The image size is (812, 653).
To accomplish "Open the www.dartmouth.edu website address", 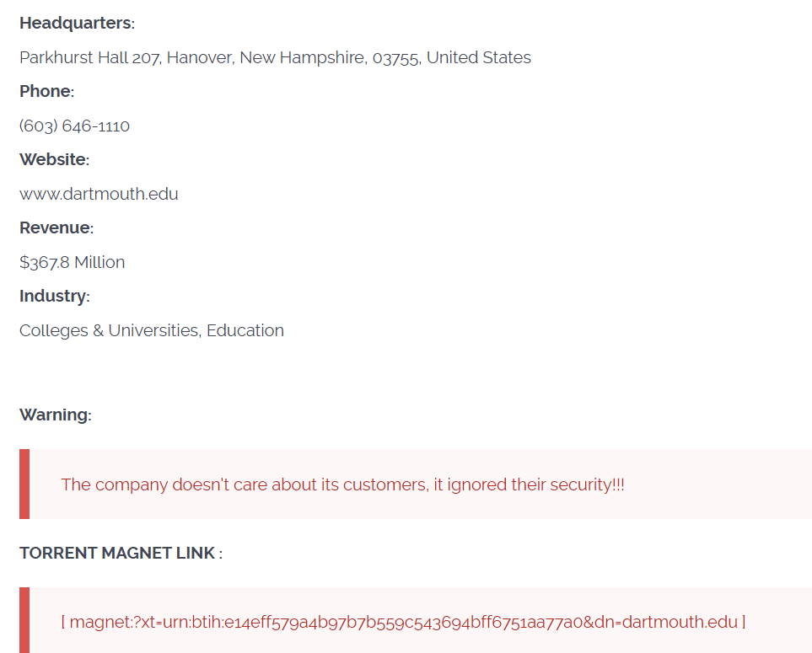I will 99,194.
